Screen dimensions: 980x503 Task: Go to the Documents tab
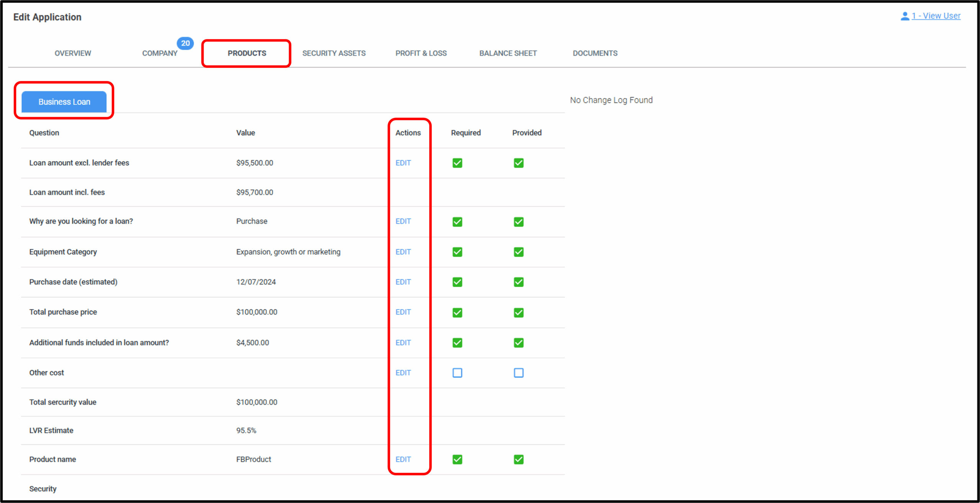595,53
